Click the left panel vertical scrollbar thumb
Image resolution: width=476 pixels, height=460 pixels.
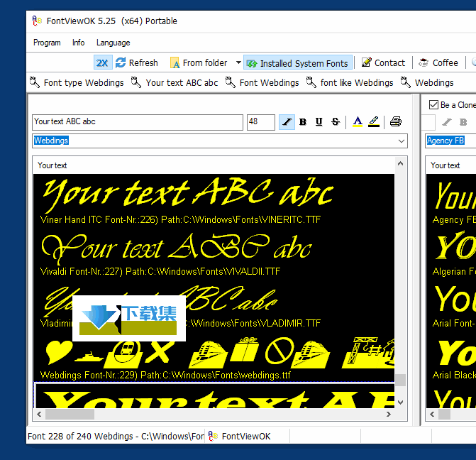tap(400, 380)
